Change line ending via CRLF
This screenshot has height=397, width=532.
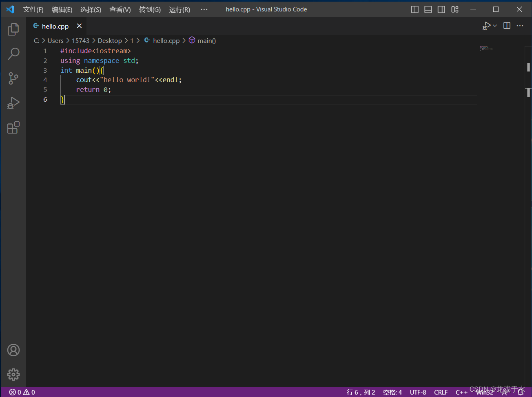point(441,392)
